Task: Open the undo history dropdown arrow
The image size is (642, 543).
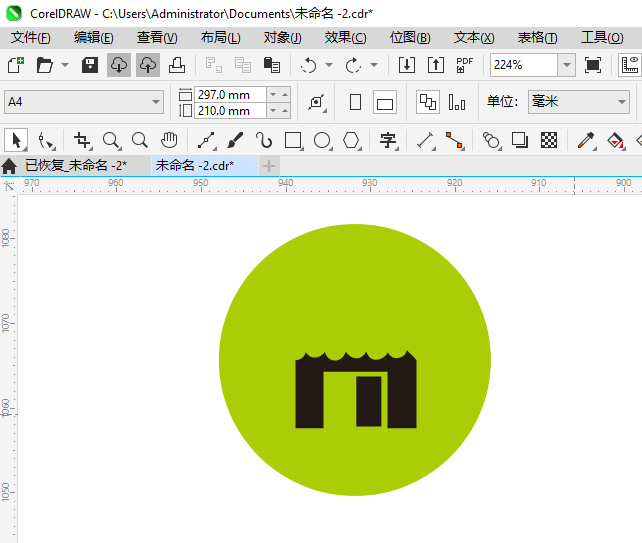Action: click(x=329, y=65)
